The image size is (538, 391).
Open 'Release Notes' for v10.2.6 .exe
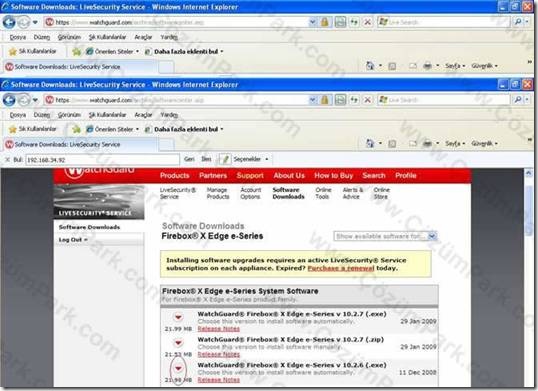coord(219,380)
